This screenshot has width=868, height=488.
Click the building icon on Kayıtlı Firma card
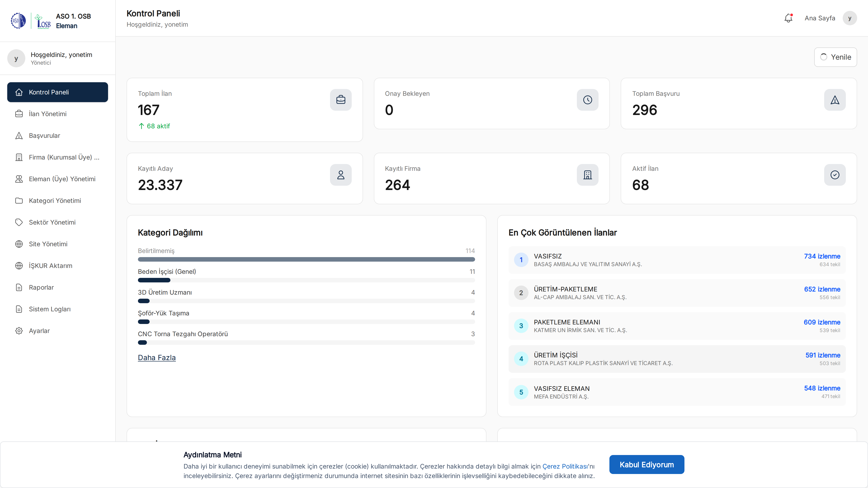pyautogui.click(x=587, y=175)
